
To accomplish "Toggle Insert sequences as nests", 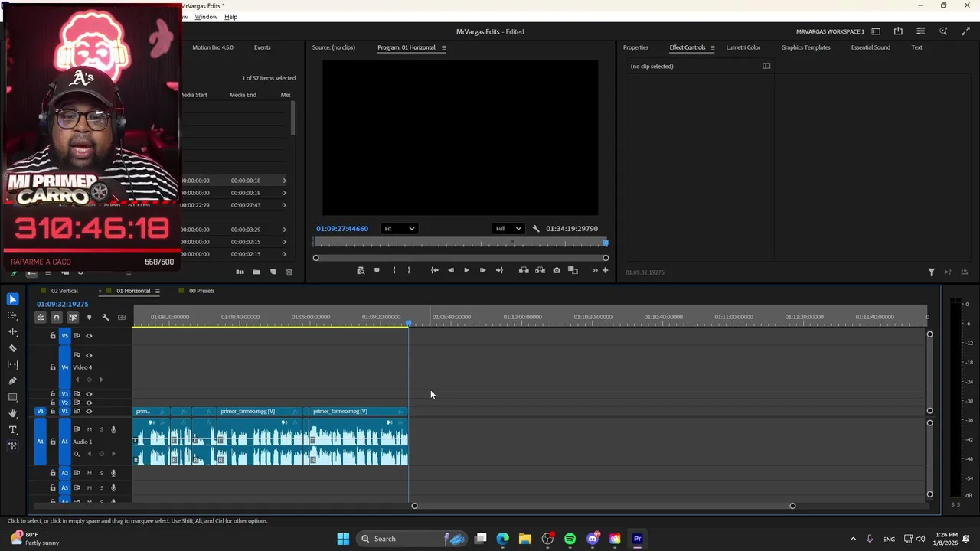I will [40, 317].
